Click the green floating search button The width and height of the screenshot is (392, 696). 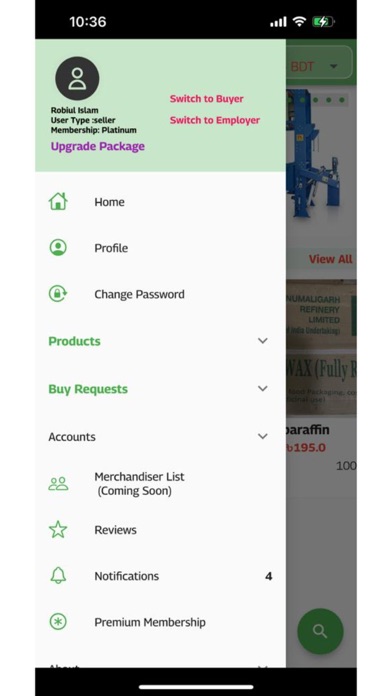pos(320,631)
